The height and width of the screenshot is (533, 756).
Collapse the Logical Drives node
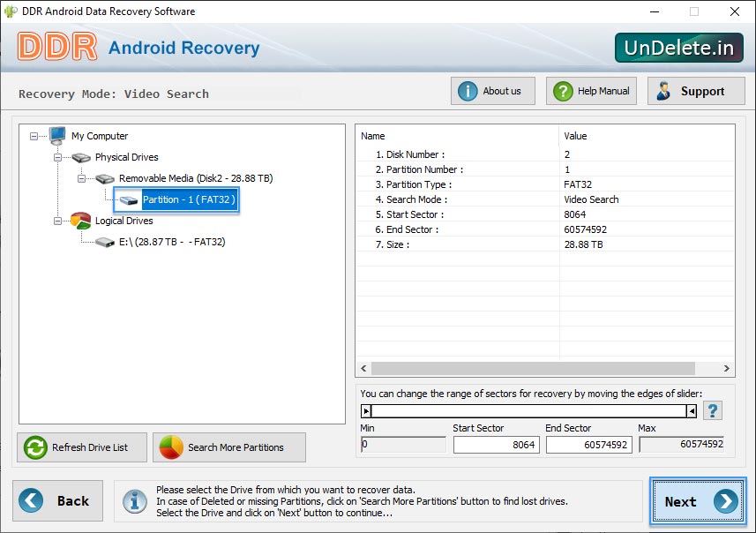(x=57, y=221)
